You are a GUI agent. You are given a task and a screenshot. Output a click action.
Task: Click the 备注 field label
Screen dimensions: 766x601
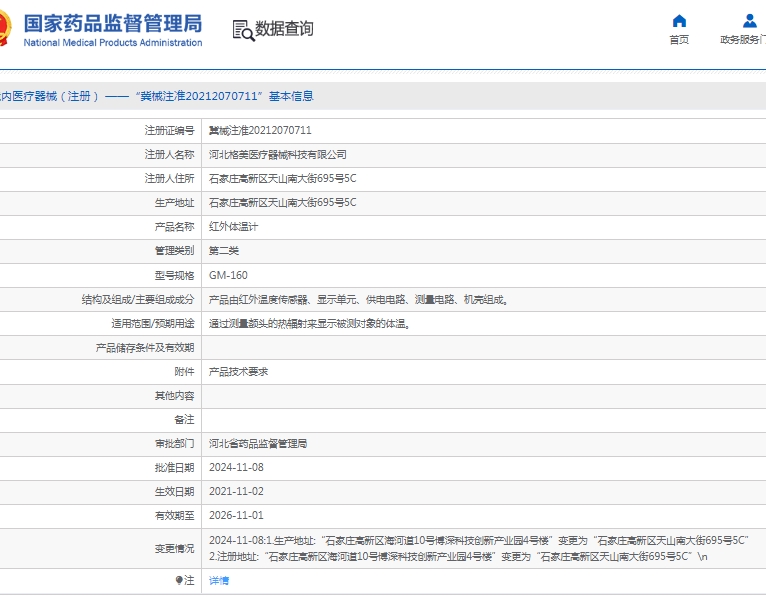click(184, 420)
